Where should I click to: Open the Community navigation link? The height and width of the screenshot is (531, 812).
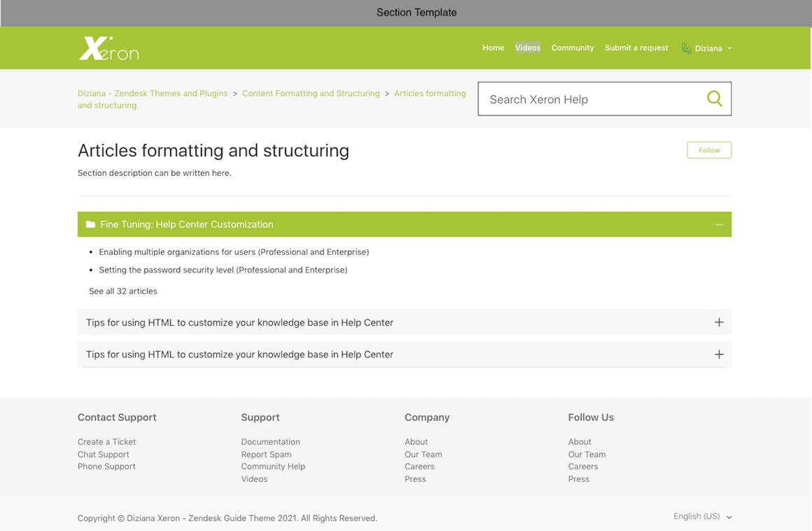click(x=572, y=48)
